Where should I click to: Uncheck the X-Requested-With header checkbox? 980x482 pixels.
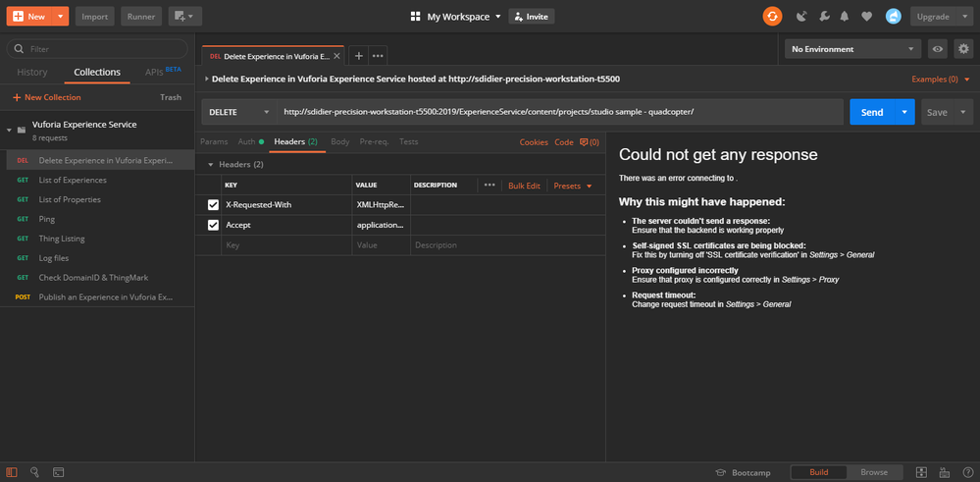tap(213, 205)
